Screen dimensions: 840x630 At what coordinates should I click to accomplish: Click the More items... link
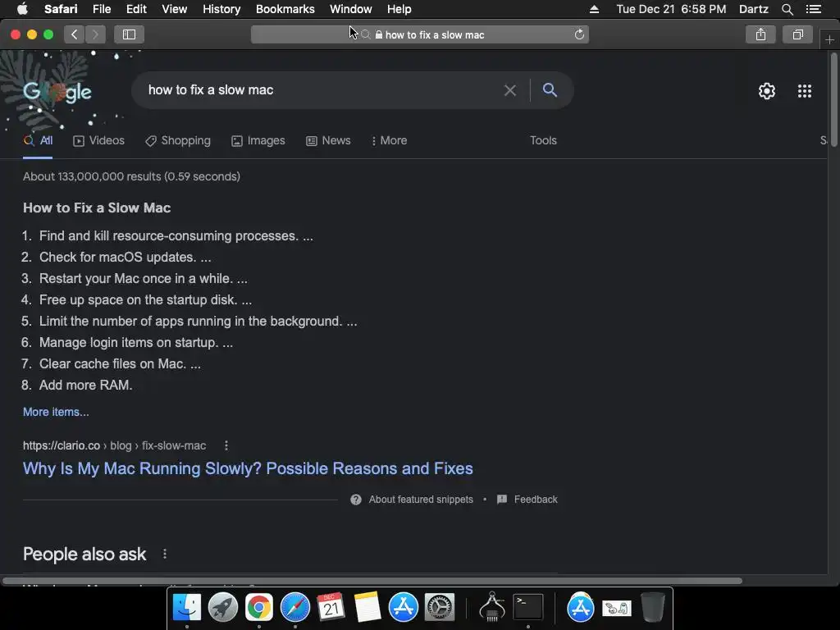pyautogui.click(x=56, y=412)
